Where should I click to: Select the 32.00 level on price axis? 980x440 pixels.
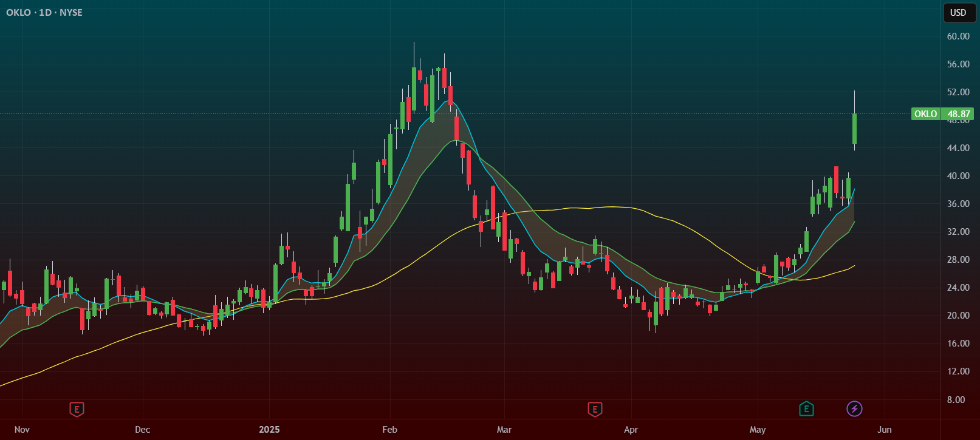[958, 232]
